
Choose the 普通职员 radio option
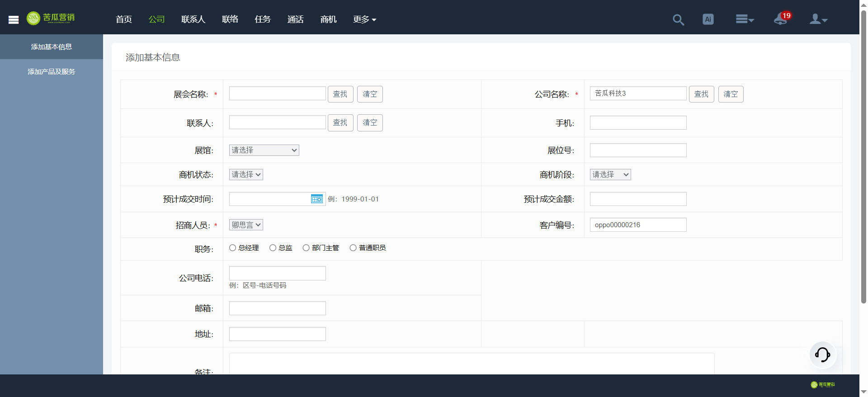click(x=353, y=248)
